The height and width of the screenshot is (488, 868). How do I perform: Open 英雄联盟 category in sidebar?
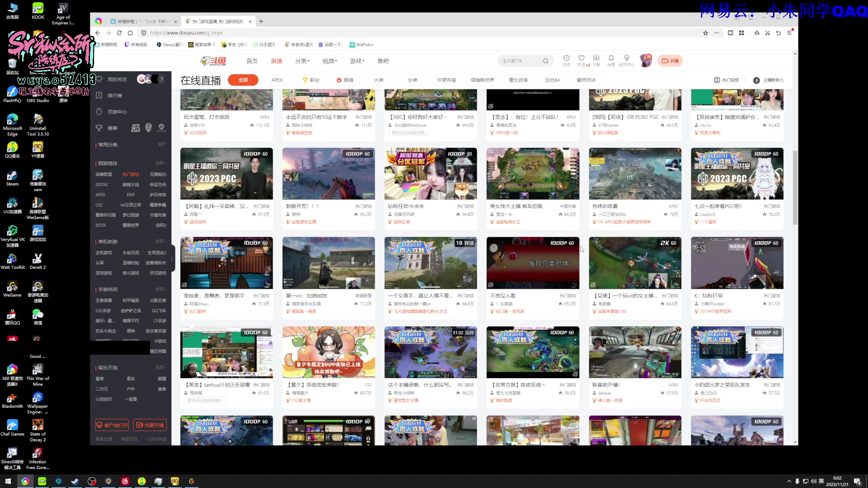104,174
